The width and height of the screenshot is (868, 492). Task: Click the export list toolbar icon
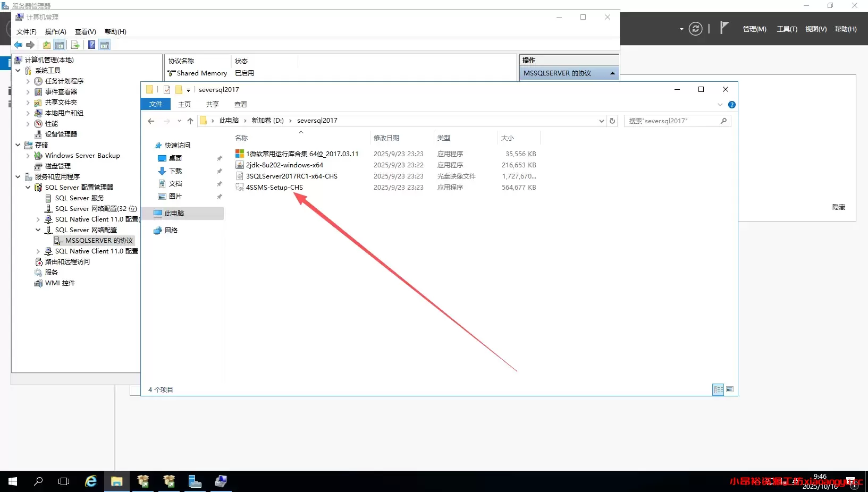75,45
